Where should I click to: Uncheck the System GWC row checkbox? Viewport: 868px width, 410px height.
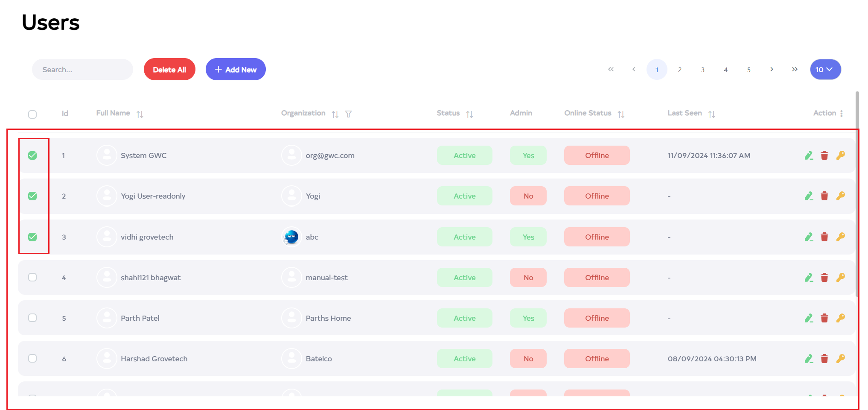[x=32, y=155]
